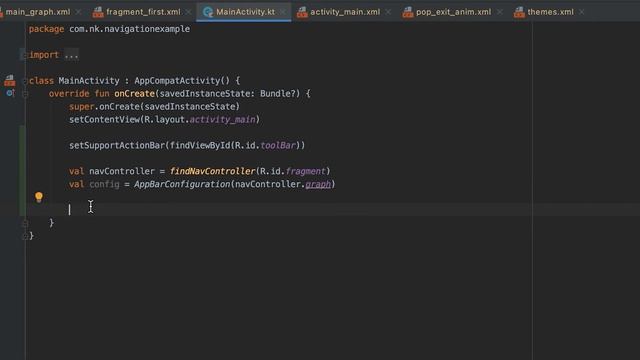Click the onCreate function name
The width and height of the screenshot is (640, 360).
134,93
